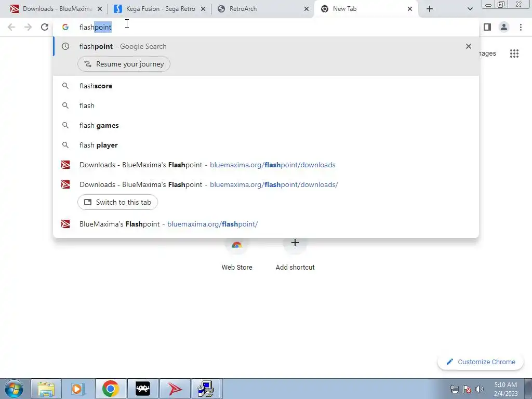Click the Chrome icon in the taskbar
The width and height of the screenshot is (532, 399).
coord(110,389)
